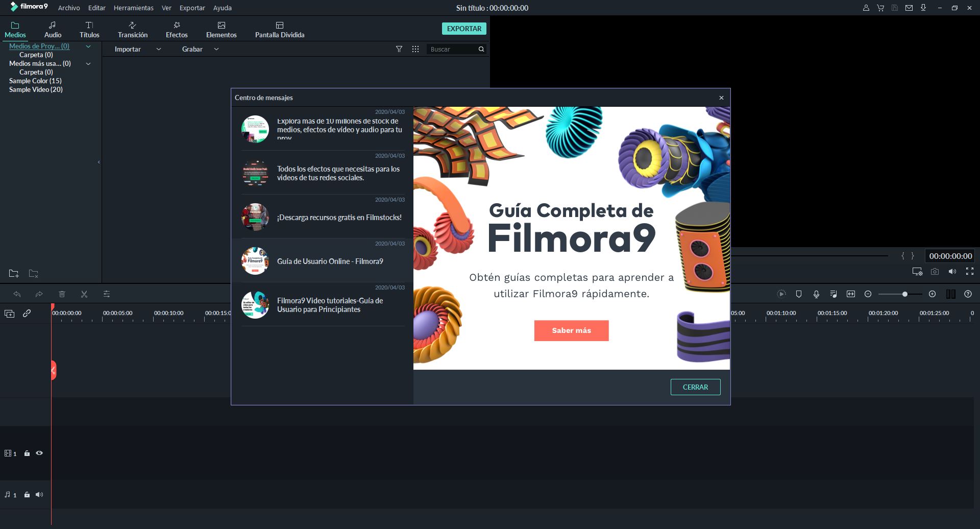
Task: Take a snapshot with the camera icon
Action: [935, 272]
